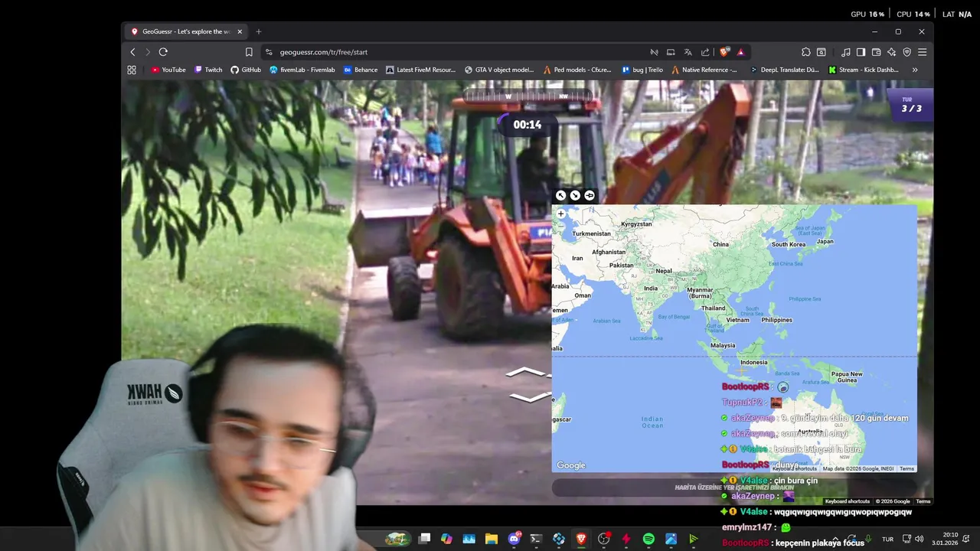Switch to the Brave browser taskbar icon

coord(581,539)
